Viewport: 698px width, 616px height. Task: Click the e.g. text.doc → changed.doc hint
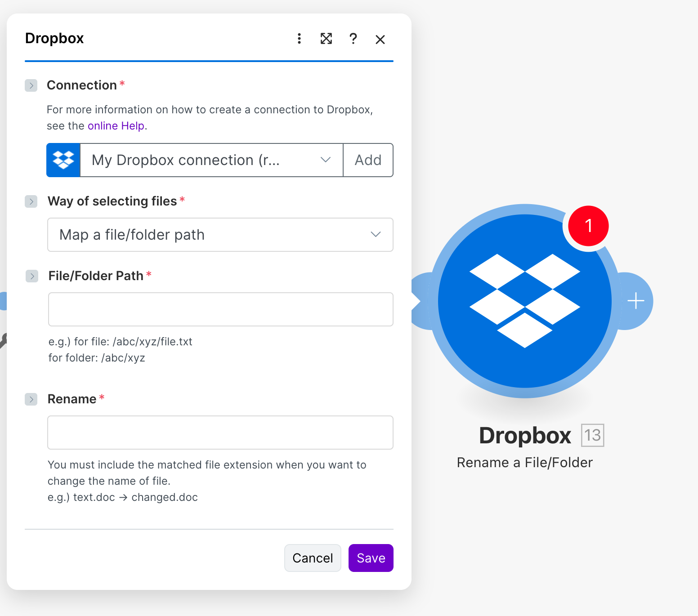click(123, 497)
